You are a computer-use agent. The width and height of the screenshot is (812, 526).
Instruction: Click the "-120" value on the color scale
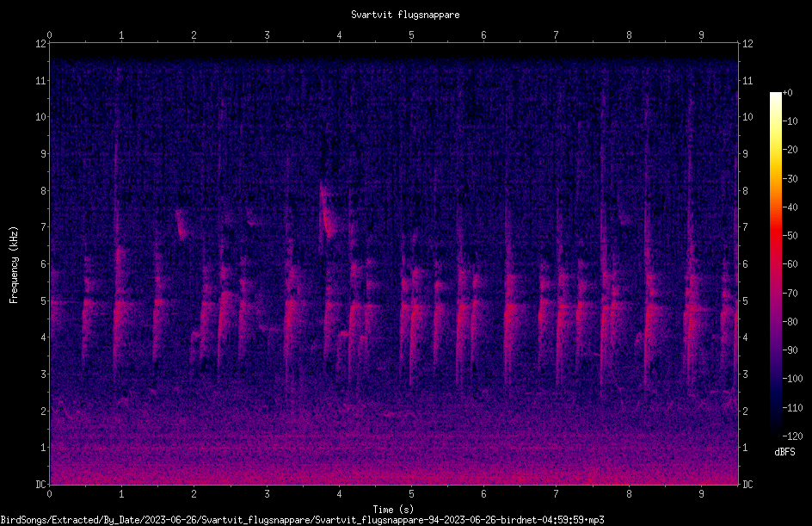tap(792, 436)
